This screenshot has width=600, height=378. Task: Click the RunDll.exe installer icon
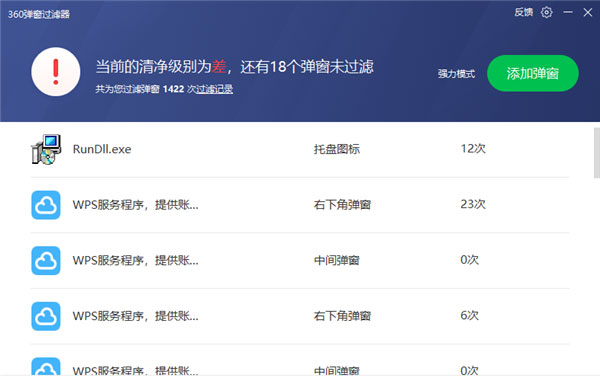(x=46, y=149)
